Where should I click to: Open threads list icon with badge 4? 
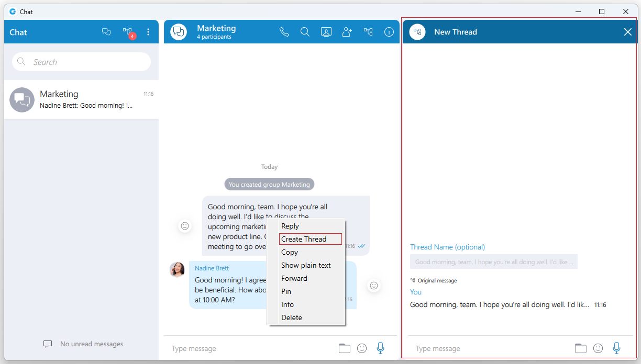tap(128, 32)
